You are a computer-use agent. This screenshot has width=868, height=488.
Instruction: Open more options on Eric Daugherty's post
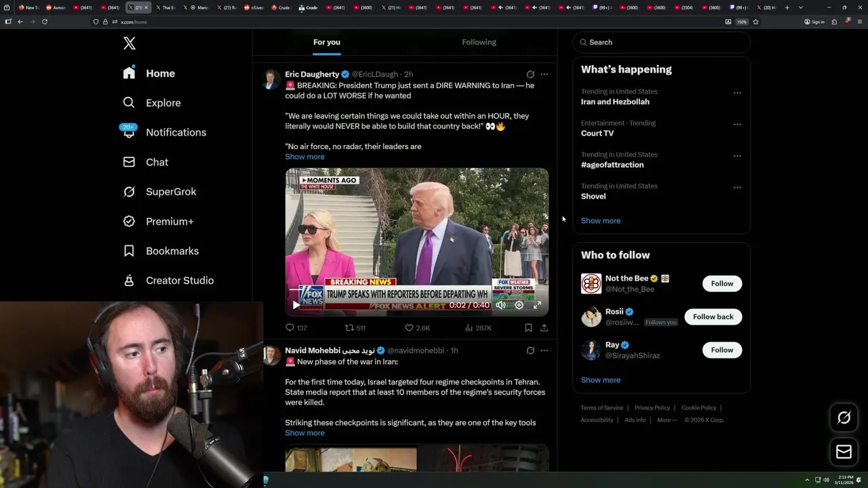[544, 75]
